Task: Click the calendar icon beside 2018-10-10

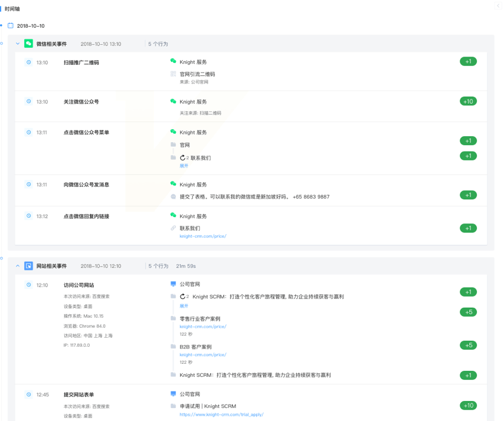Action: [11, 26]
